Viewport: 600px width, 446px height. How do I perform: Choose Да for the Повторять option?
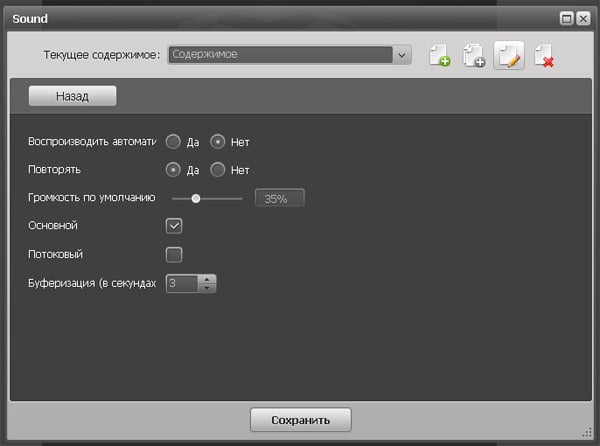coord(173,170)
